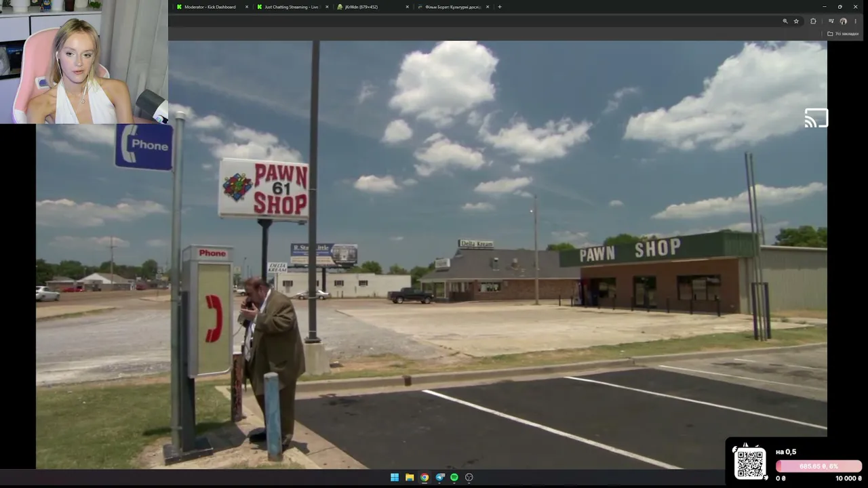Open the browser extensions puzzle icon
868x488 pixels.
coord(814,21)
